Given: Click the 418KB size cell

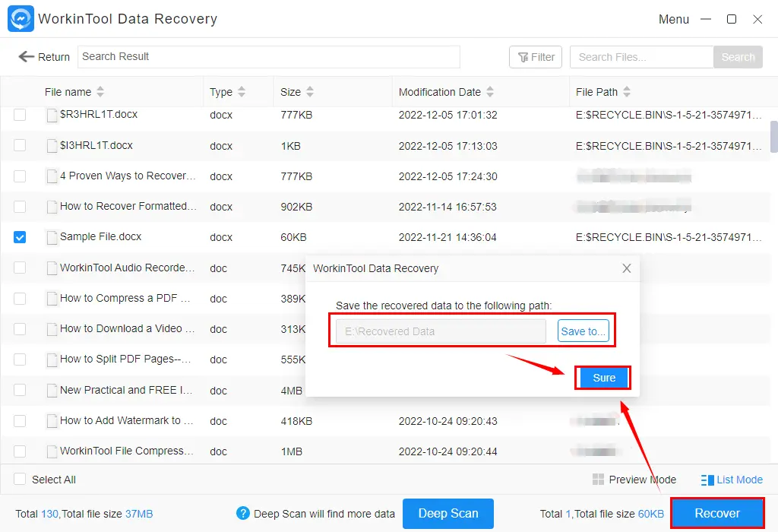Looking at the screenshot, I should (296, 421).
